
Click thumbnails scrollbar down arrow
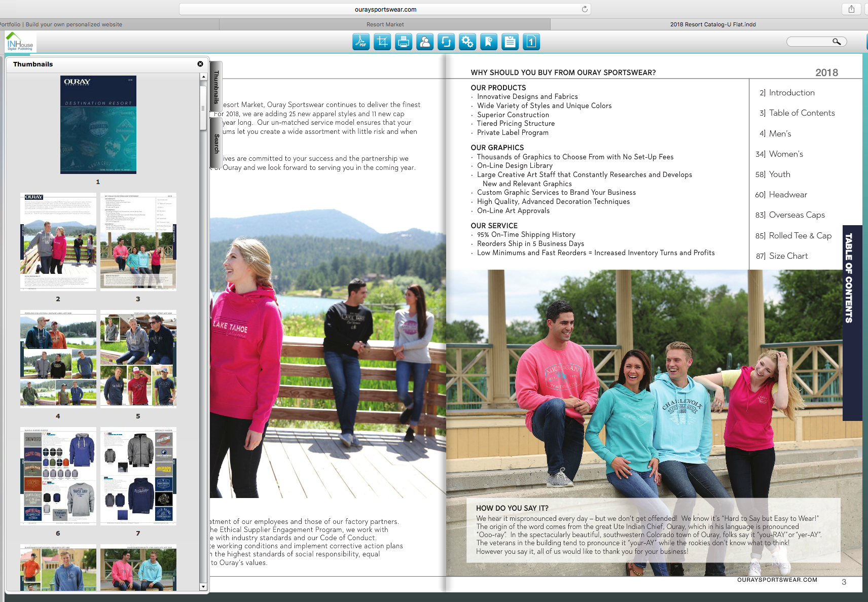pyautogui.click(x=203, y=587)
